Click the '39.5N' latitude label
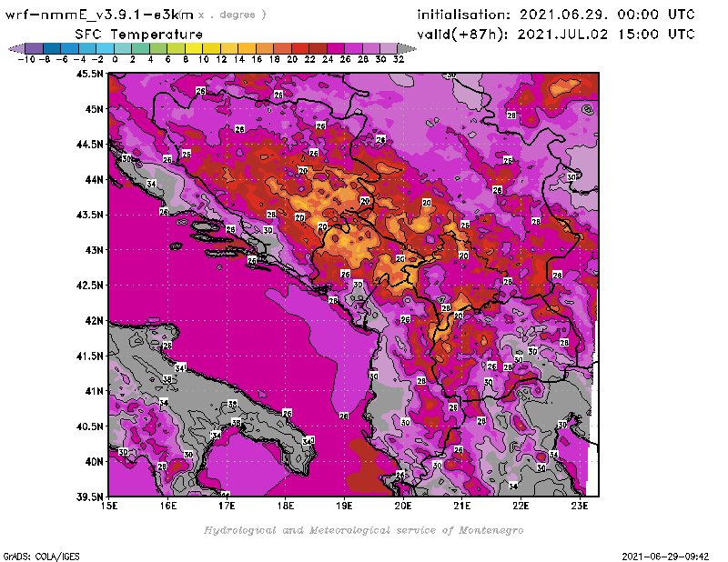 89,497
